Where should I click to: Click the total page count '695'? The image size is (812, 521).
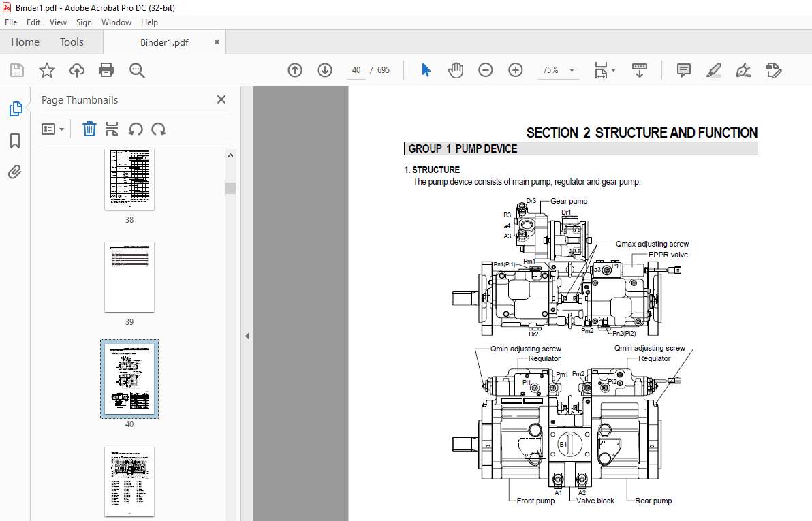pos(384,70)
